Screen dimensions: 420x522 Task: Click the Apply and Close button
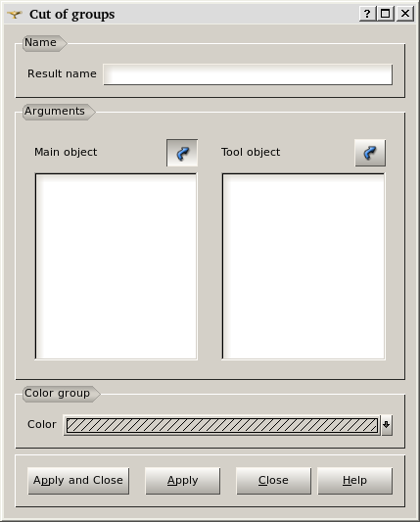click(78, 481)
